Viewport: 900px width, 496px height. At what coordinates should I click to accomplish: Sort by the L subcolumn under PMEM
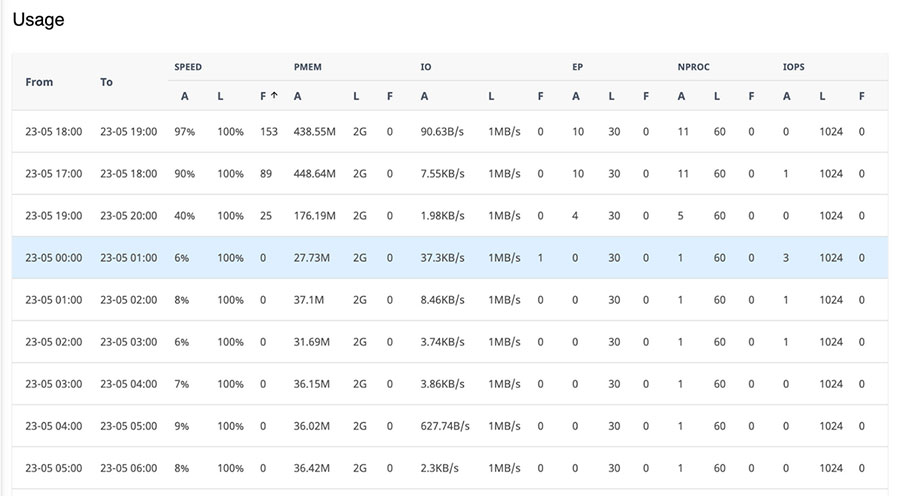point(356,96)
